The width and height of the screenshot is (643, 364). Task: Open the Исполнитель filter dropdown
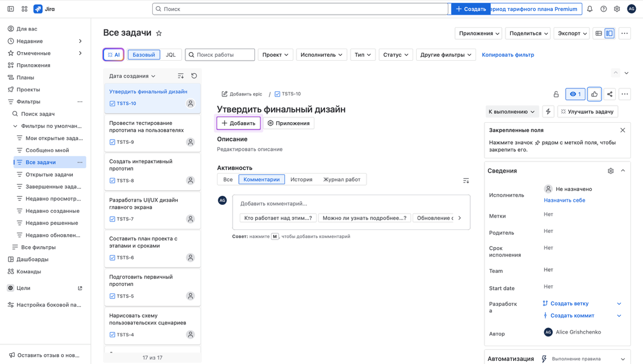[x=321, y=55]
